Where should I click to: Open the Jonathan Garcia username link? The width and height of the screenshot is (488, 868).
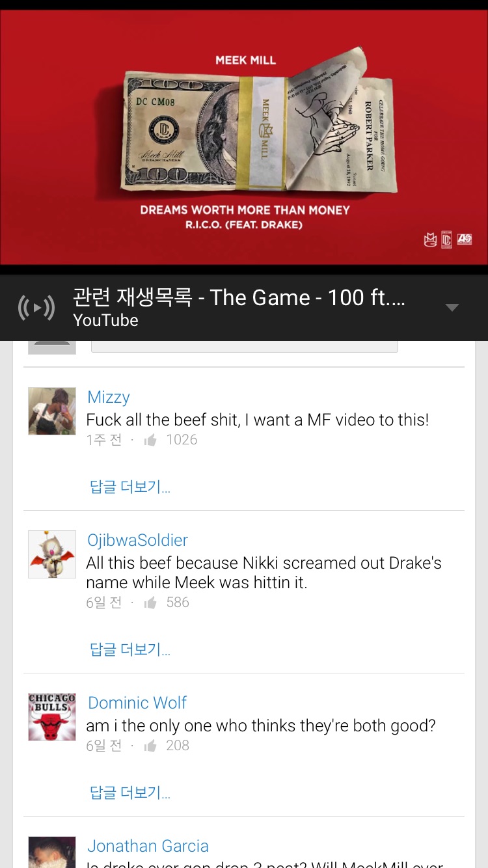(x=148, y=846)
